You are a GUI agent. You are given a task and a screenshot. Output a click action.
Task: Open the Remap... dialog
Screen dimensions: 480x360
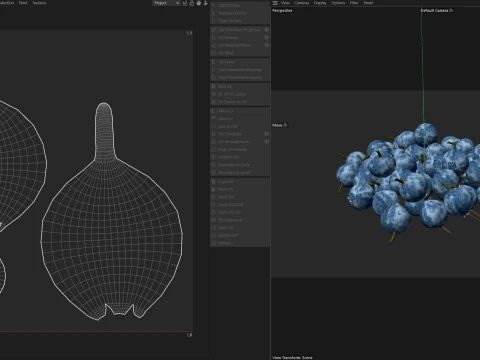pyautogui.click(x=240, y=243)
